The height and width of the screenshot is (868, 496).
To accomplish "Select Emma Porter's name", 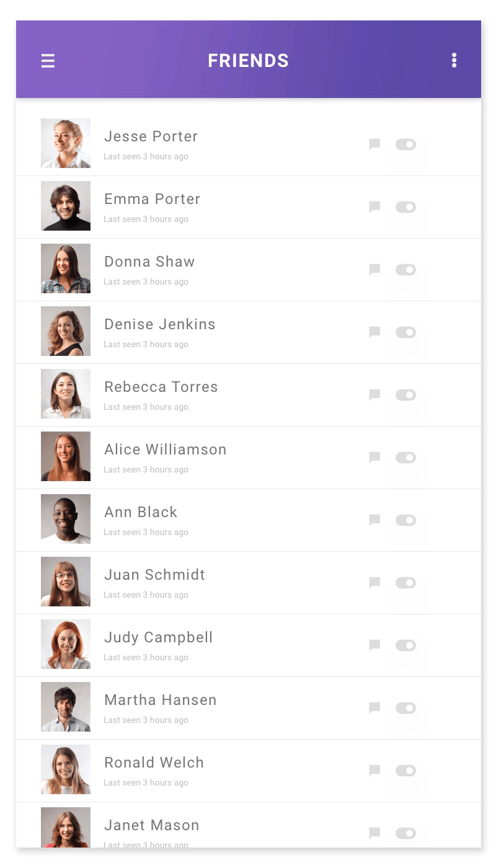I will pos(152,199).
